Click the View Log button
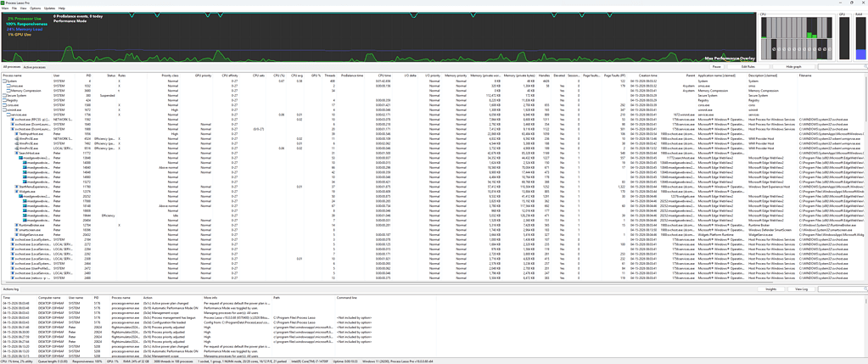This screenshot has width=868, height=364. click(x=801, y=288)
